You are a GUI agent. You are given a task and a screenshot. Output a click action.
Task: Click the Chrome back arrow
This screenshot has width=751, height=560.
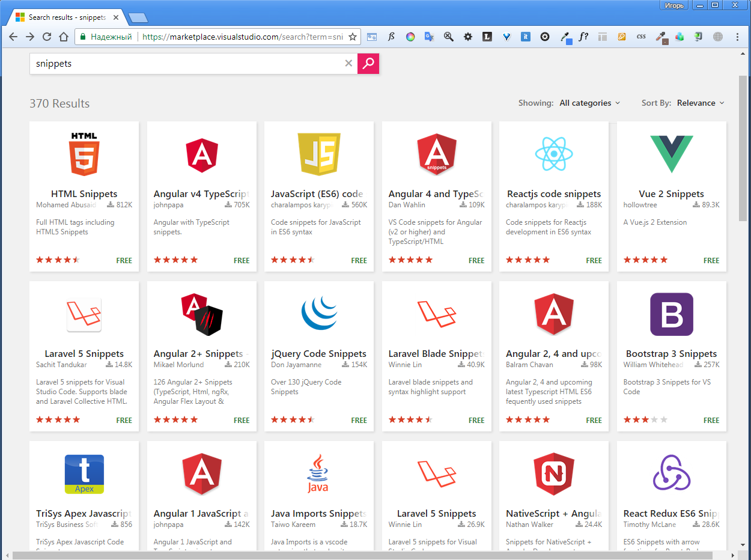click(x=13, y=37)
